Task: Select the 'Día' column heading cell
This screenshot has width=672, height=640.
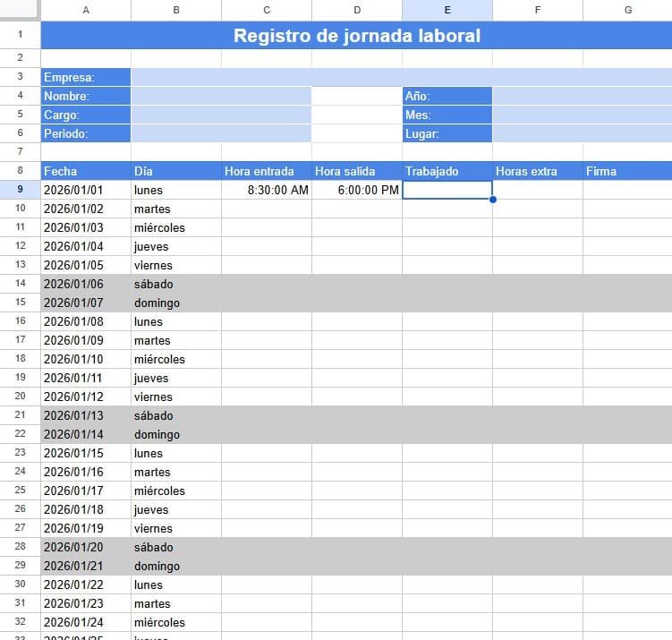Action: tap(176, 171)
